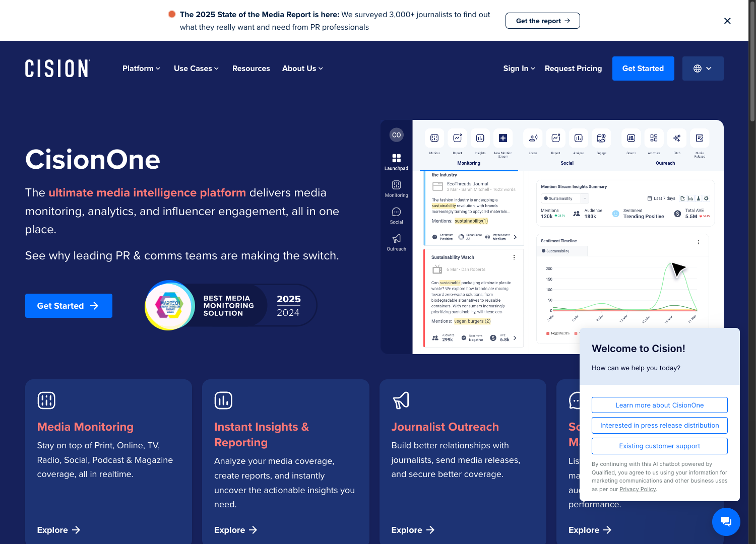Click the Journalist Outreach megaphone icon
This screenshot has width=756, height=544.
pyautogui.click(x=401, y=400)
